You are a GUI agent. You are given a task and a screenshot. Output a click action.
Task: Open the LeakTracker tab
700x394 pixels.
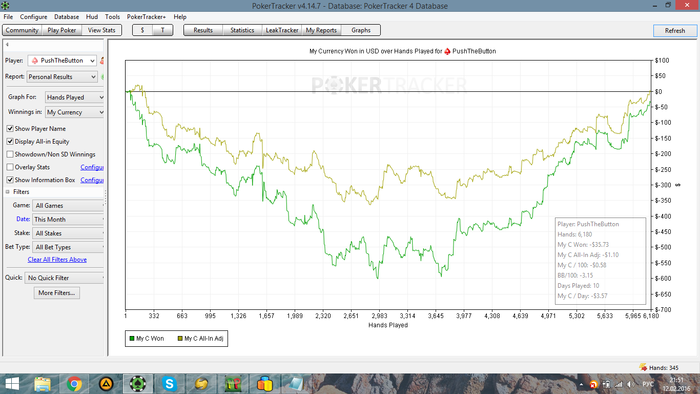coord(282,30)
